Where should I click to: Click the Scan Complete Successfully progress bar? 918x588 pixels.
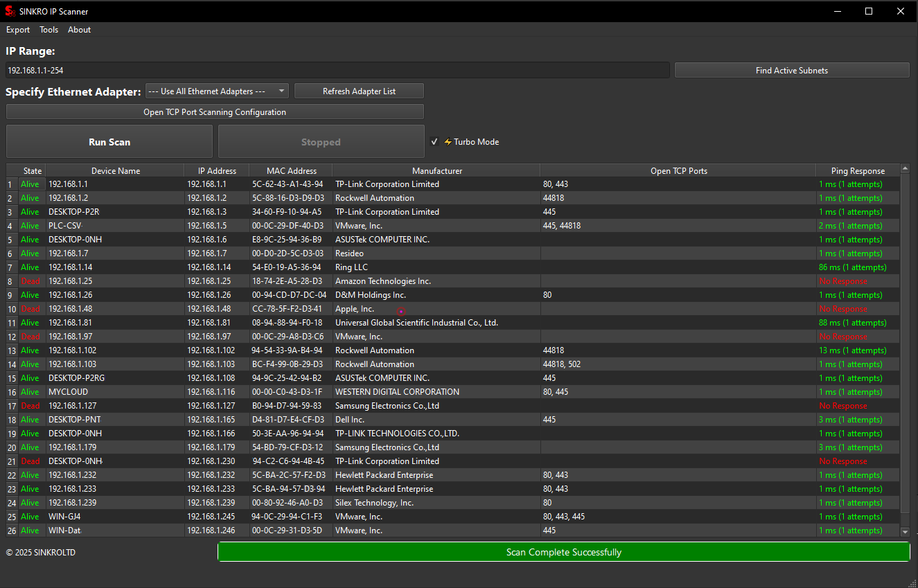(x=563, y=552)
